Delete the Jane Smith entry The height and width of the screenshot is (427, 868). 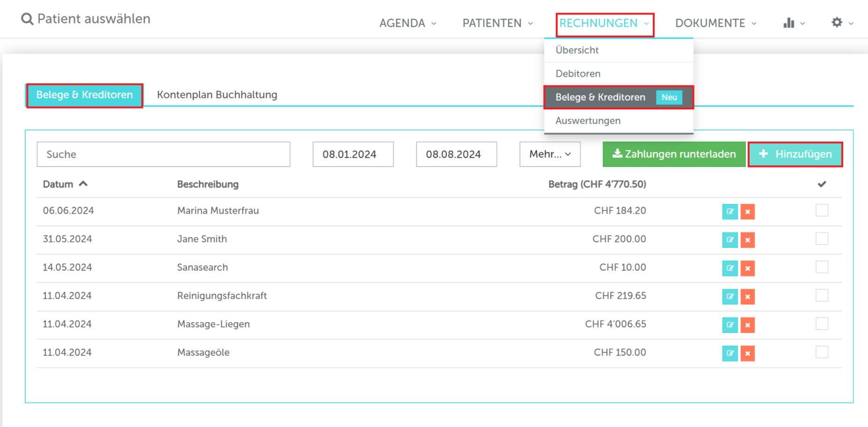pyautogui.click(x=748, y=240)
